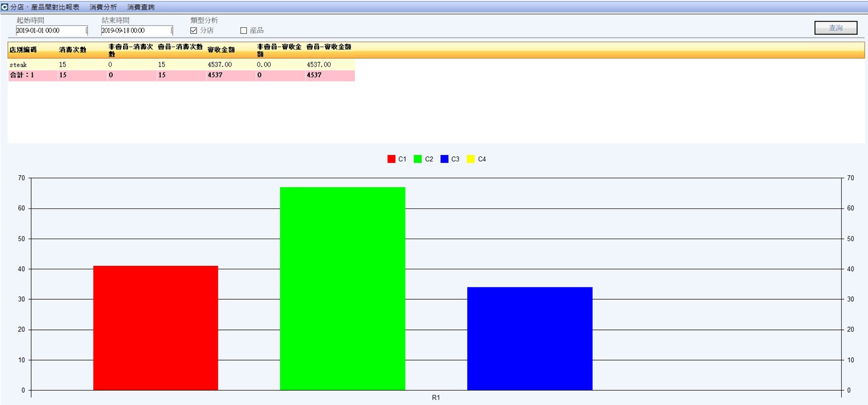The width and height of the screenshot is (868, 405).
Task: Enable the 產品 checkbox
Action: tap(244, 31)
